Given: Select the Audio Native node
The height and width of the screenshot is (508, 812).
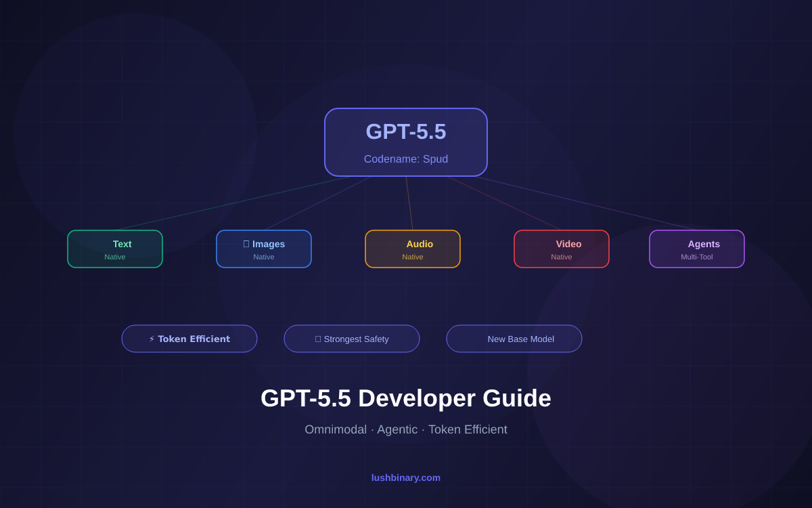Looking at the screenshot, I should click(x=413, y=249).
